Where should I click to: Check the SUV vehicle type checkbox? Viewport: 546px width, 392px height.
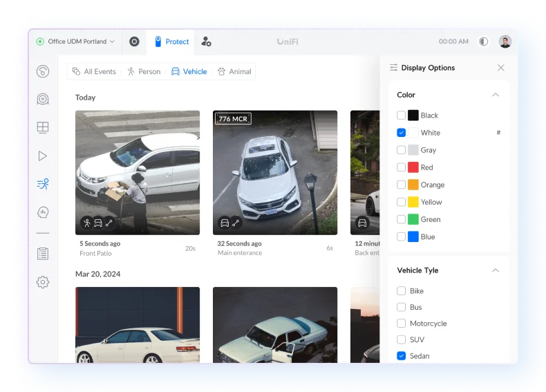point(401,339)
